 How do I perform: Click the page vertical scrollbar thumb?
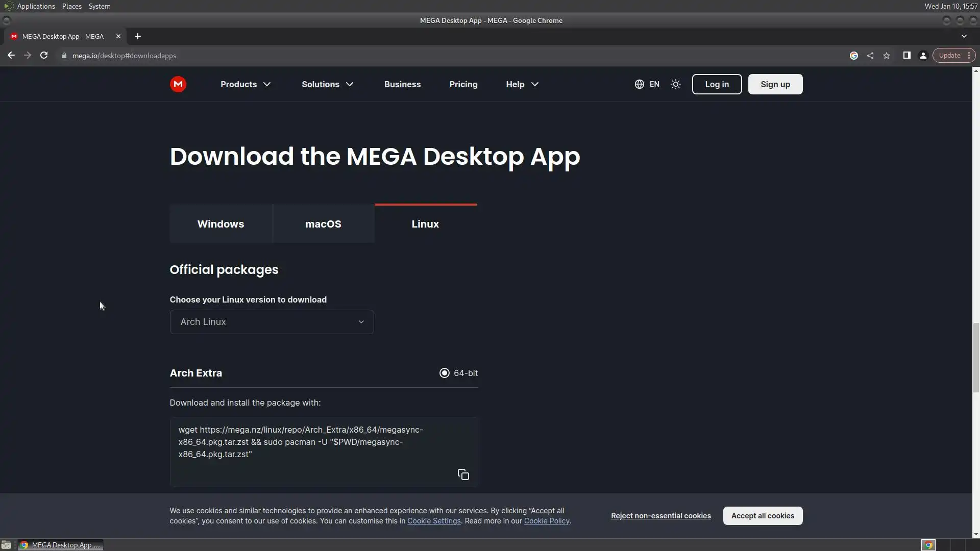tap(975, 357)
